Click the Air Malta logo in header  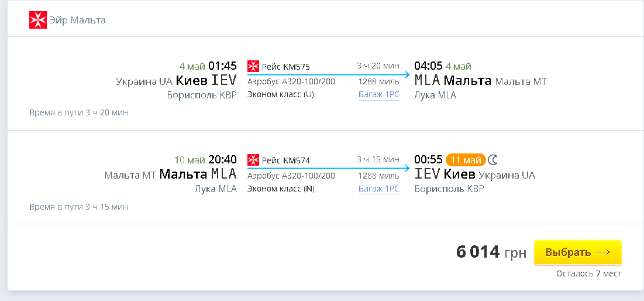coord(37,20)
